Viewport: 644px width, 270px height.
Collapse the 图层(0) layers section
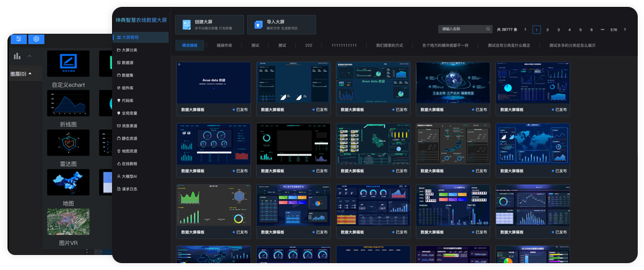coord(30,74)
